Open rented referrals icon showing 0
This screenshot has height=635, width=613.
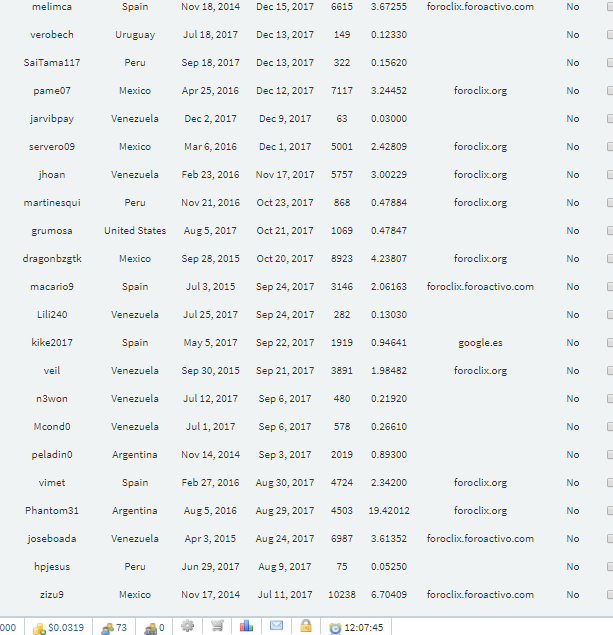[x=155, y=628]
